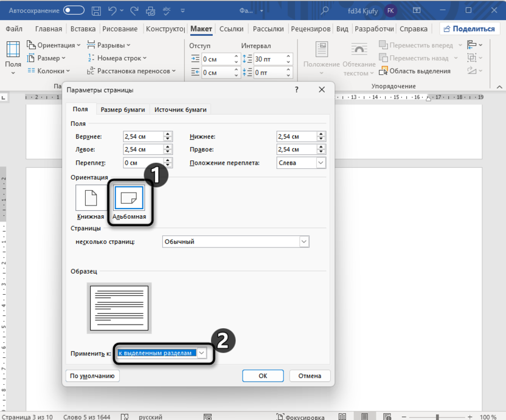The image size is (506, 420).
Task: Switch to Размер бумаги tab
Action: (122, 109)
